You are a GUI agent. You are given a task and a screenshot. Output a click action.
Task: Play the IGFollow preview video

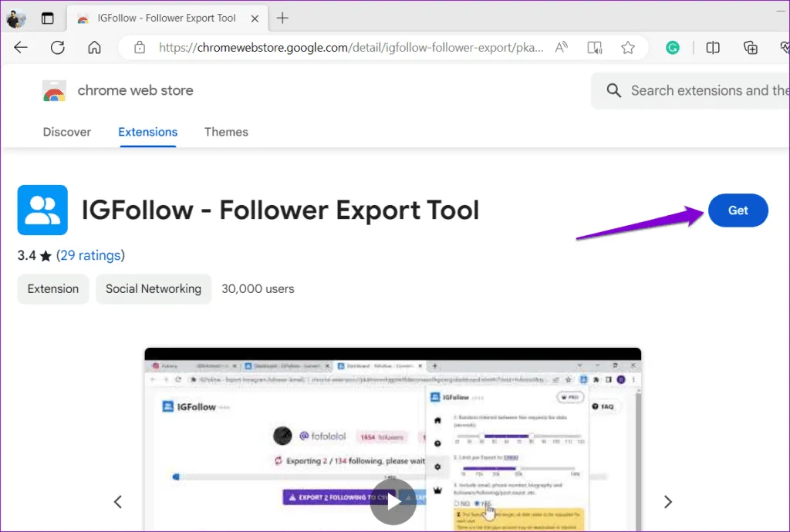point(393,502)
